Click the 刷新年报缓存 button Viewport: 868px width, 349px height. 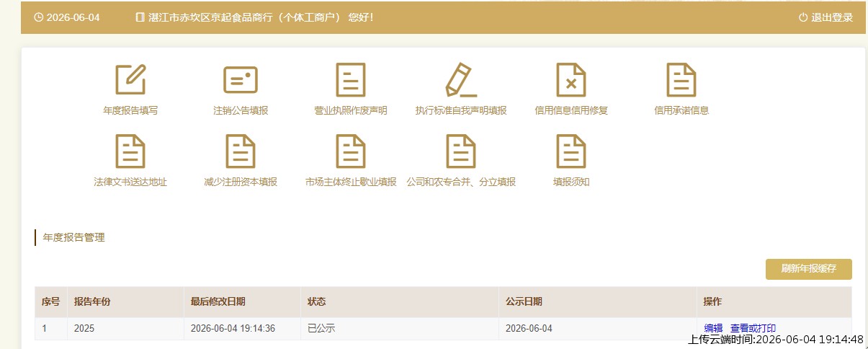(x=808, y=269)
